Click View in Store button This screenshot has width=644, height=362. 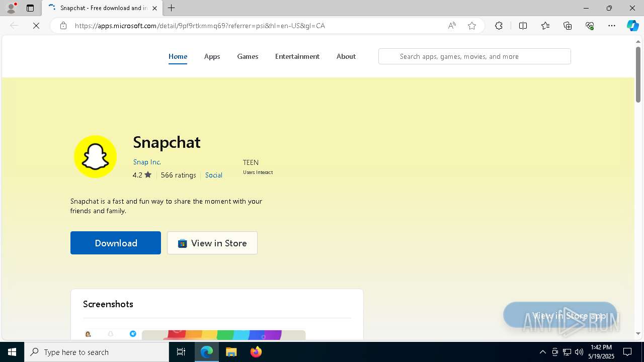(x=212, y=243)
